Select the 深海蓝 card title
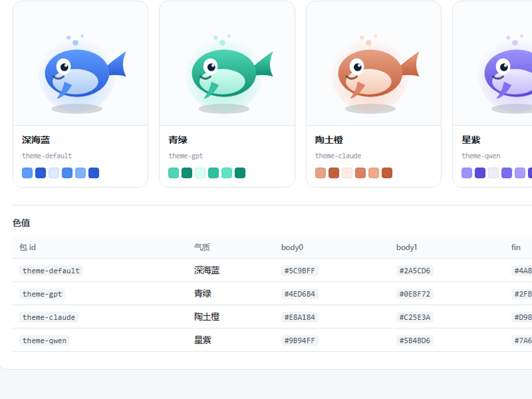 tap(36, 140)
